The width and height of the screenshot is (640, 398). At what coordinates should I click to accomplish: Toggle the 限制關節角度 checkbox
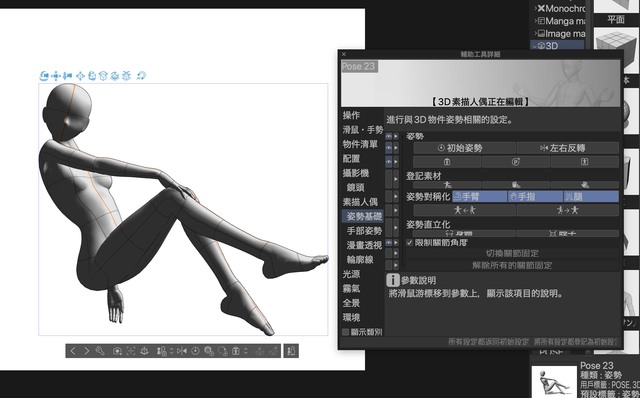pos(409,242)
